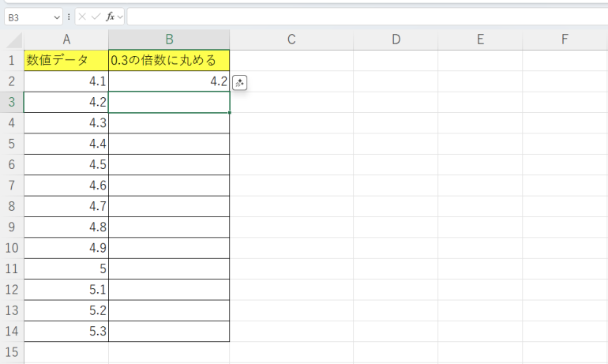Viewport: 608px width, 364px height.
Task: Click the Select All corner triangle
Action: click(x=14, y=40)
